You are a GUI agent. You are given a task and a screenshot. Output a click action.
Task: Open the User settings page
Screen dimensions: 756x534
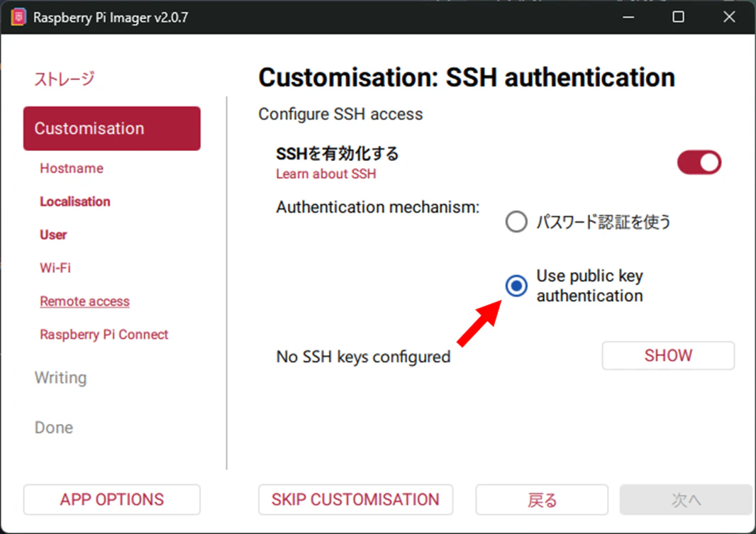53,235
